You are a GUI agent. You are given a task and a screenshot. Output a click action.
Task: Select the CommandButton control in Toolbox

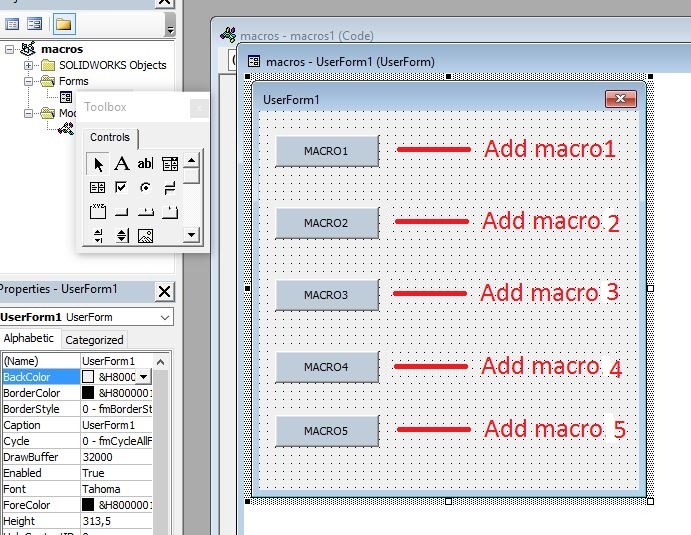pyautogui.click(x=121, y=212)
